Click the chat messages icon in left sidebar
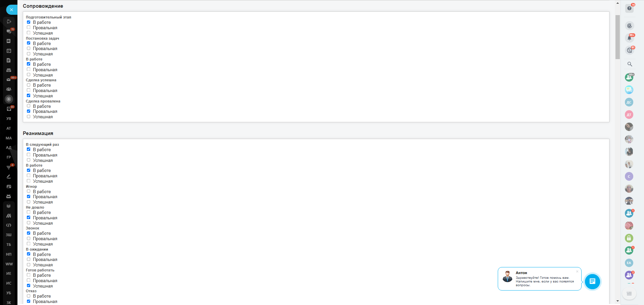This screenshot has height=305, width=644. (9, 31)
